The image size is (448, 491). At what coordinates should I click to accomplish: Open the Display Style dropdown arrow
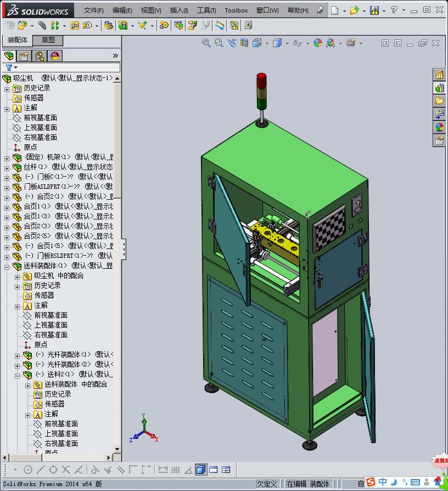click(x=287, y=43)
